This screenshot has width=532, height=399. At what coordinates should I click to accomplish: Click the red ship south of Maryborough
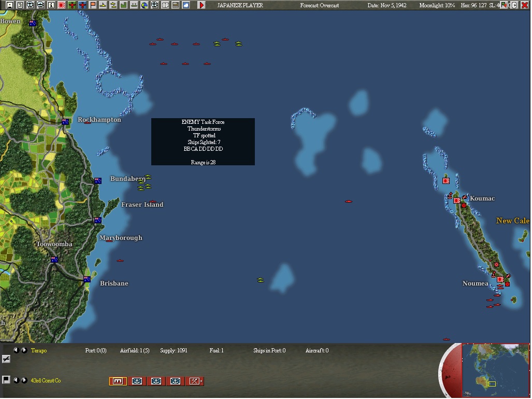pos(120,261)
